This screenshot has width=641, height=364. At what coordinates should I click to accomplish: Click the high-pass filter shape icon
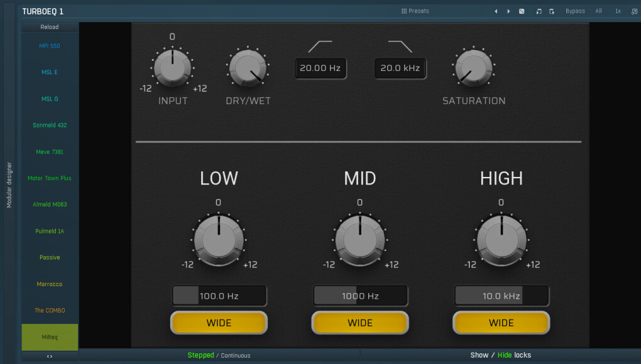click(320, 46)
